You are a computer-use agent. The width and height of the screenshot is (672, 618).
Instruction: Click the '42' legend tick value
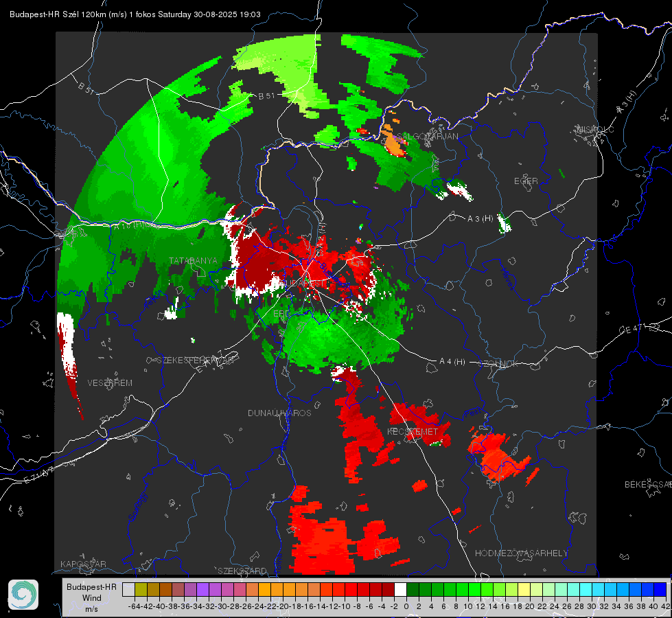(x=666, y=606)
